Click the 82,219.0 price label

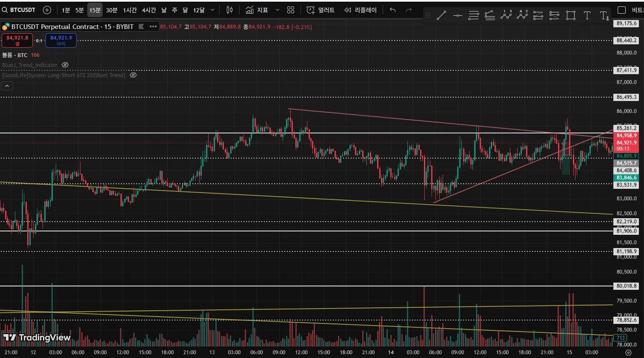627,222
